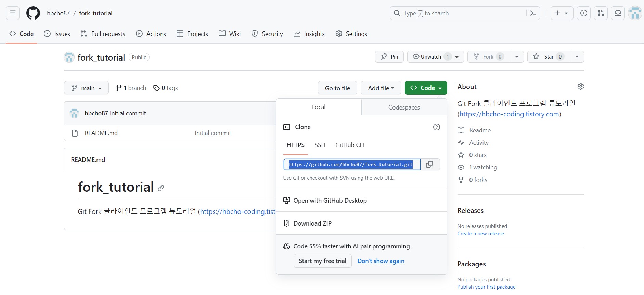This screenshot has width=644, height=295.
Task: Star the repository
Action: [x=549, y=56]
